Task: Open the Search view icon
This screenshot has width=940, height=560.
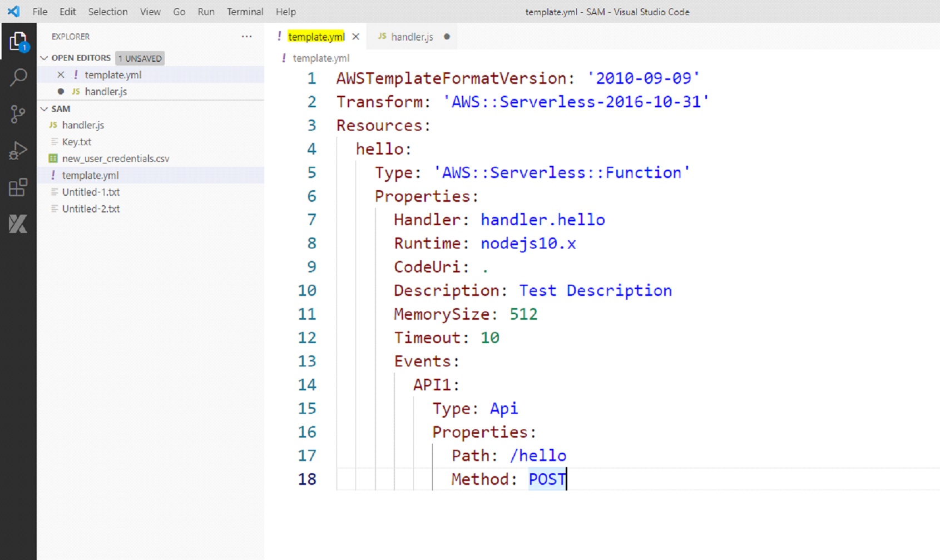Action: (18, 77)
